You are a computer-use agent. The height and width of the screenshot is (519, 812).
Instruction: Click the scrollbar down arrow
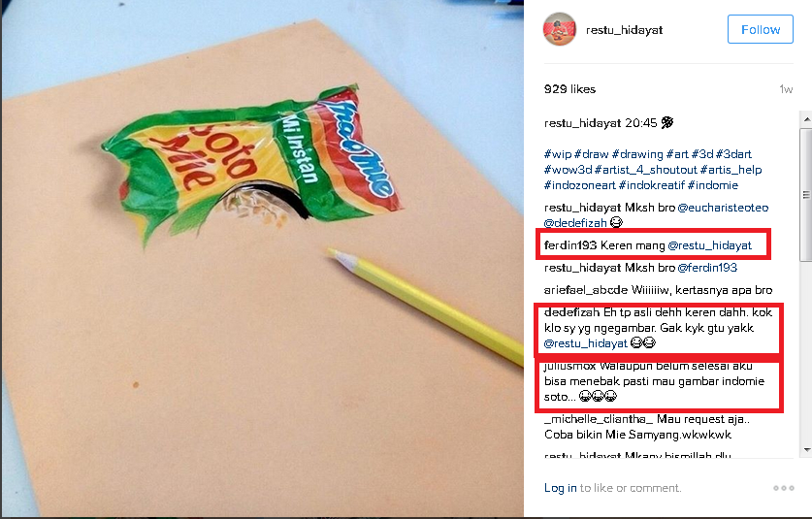pos(806,450)
